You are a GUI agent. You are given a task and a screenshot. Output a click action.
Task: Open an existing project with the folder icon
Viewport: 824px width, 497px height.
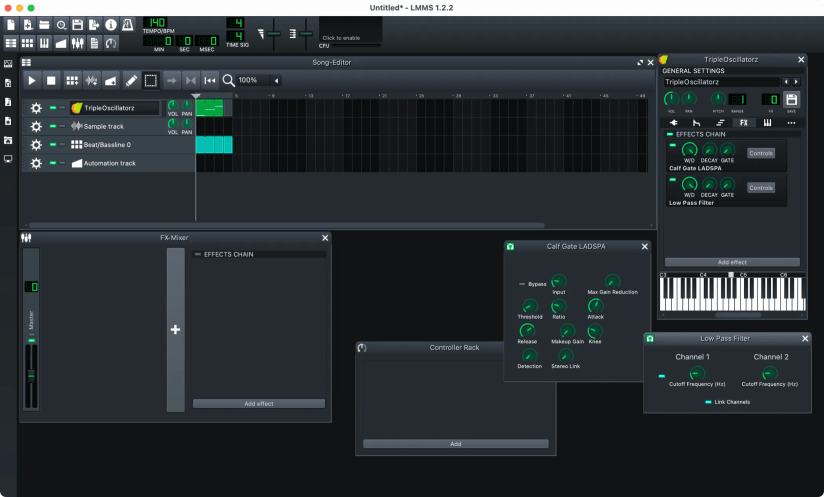(x=44, y=25)
